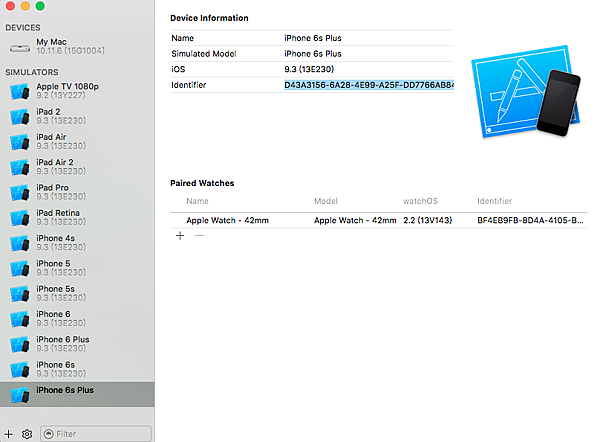Viewport: 600px width, 442px height.
Task: Click the iPad Air 2 simulator icon
Action: pyautogui.click(x=20, y=167)
